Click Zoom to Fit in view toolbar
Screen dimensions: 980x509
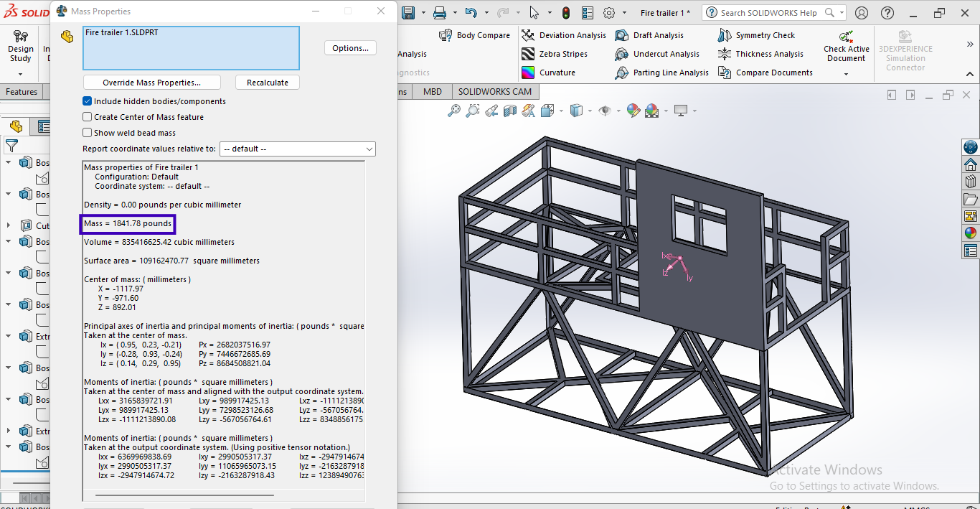coord(454,111)
